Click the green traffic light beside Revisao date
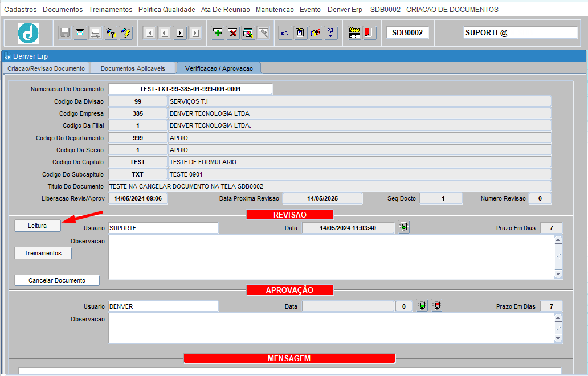The width and height of the screenshot is (588, 376). click(404, 227)
